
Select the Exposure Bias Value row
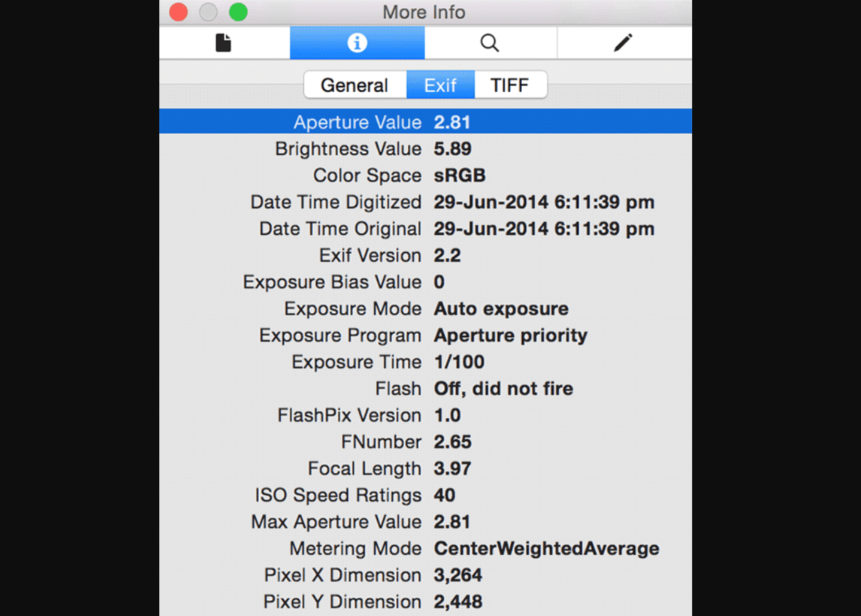pyautogui.click(x=426, y=282)
